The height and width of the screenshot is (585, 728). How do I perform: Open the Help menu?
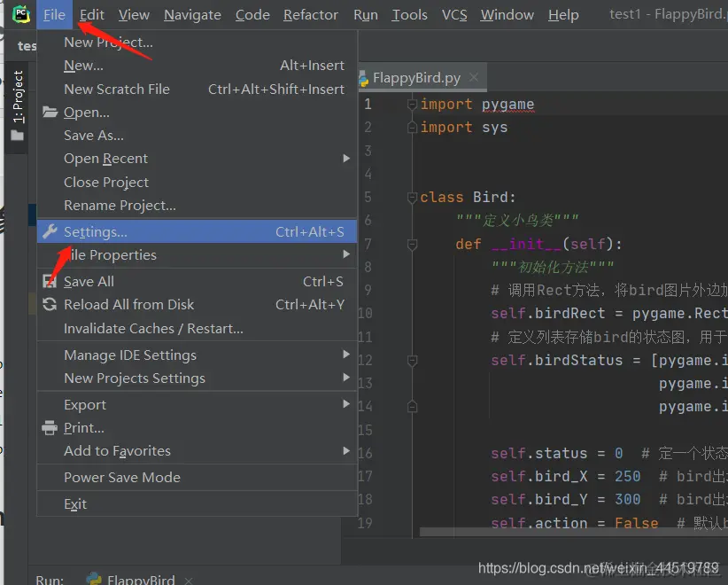coord(563,15)
